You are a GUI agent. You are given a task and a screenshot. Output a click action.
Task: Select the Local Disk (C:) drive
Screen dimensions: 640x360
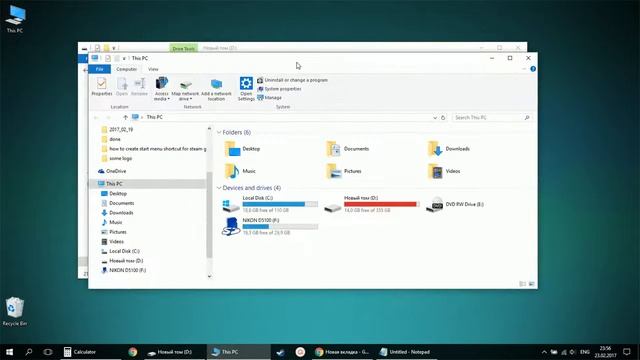click(x=270, y=204)
